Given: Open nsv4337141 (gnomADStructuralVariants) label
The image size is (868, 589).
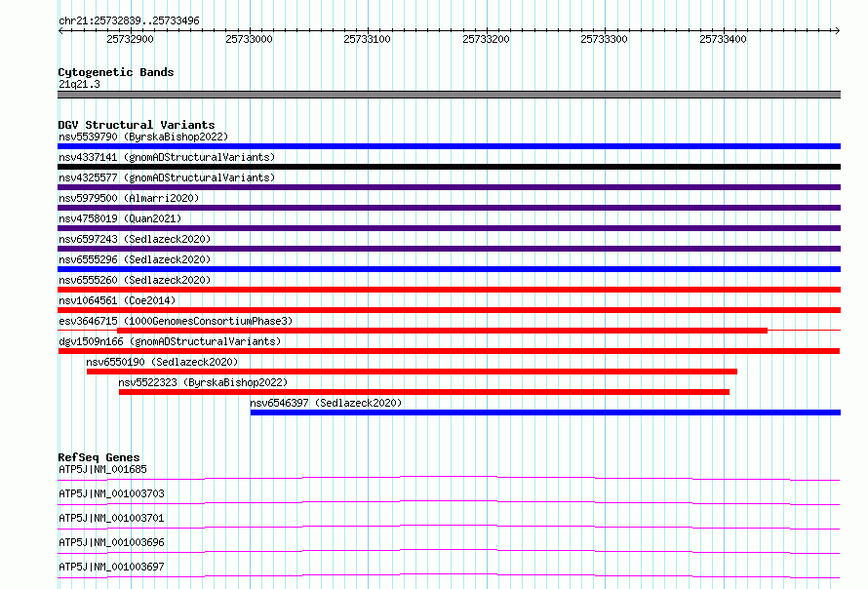Looking at the screenshot, I should coord(167,157).
